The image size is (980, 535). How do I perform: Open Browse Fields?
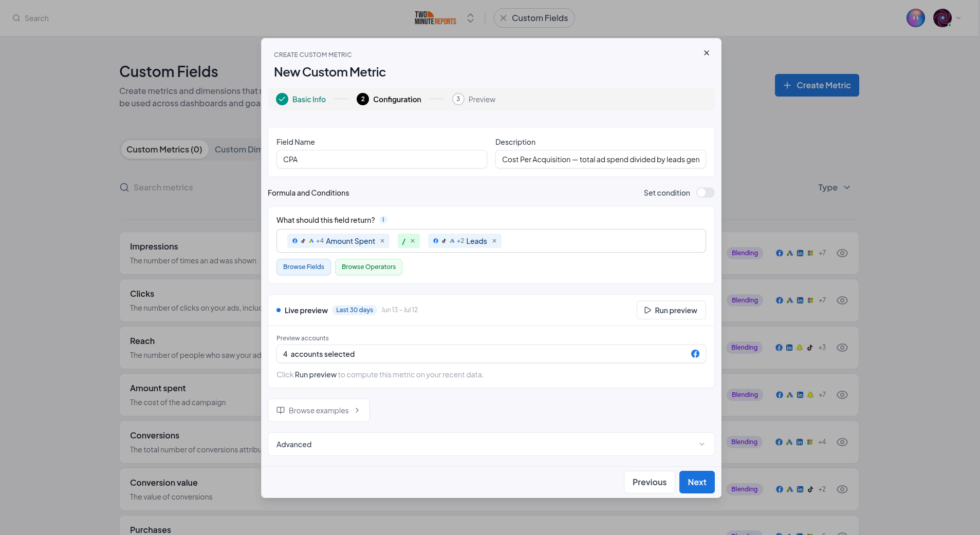304,267
